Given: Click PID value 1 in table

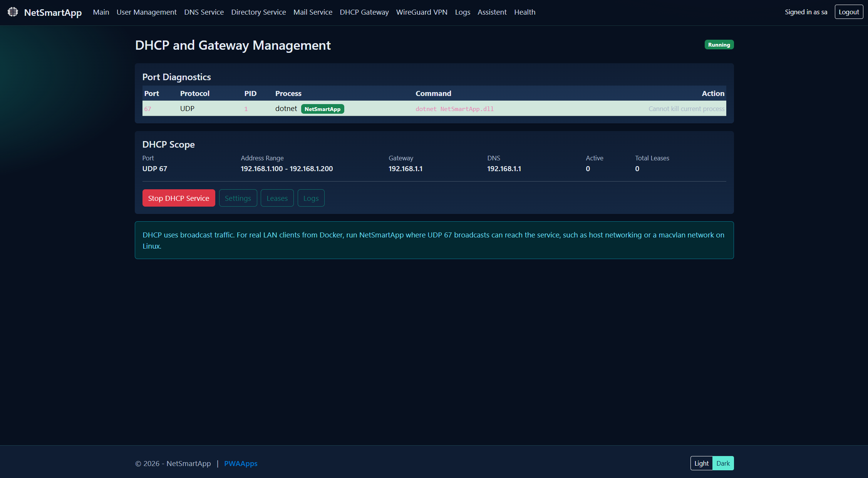Looking at the screenshot, I should 246,109.
